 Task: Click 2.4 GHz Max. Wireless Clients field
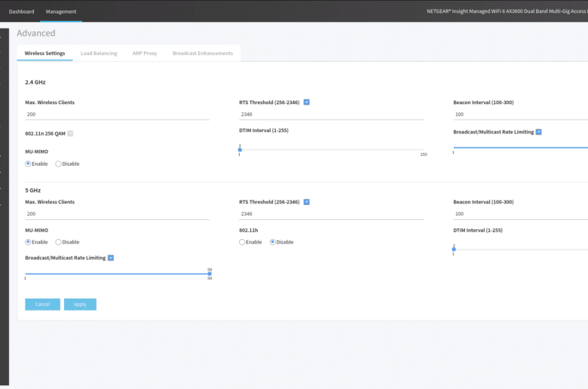pos(117,115)
